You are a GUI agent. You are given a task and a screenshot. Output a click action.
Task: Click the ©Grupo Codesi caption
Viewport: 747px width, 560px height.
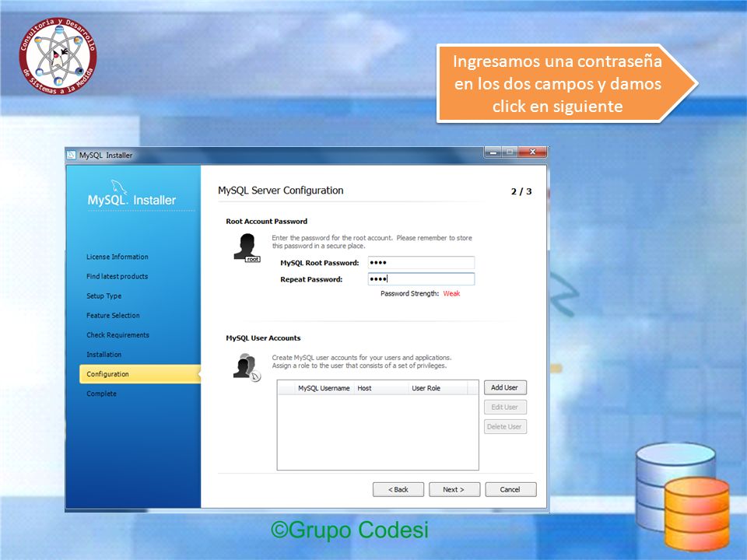pos(349,530)
